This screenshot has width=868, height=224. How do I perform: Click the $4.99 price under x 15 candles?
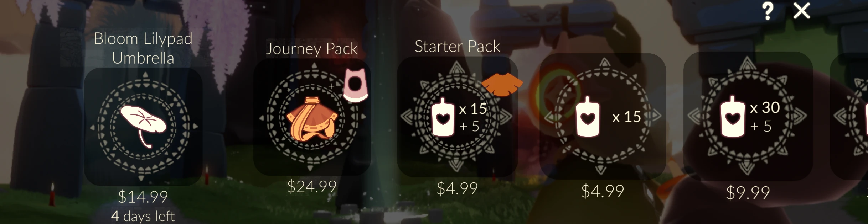pyautogui.click(x=603, y=191)
